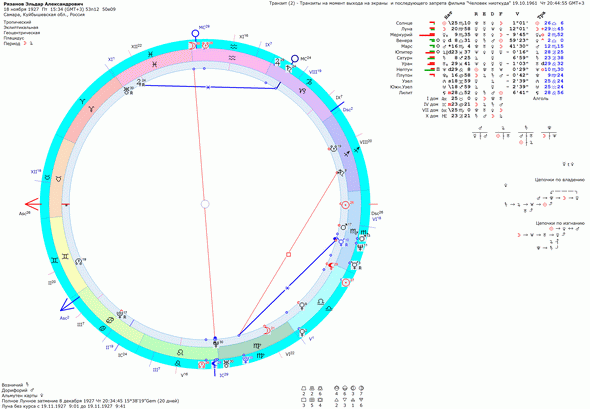Click the Gemini glyph on the outer cyan ring
The image size is (590, 409).
tap(55, 260)
